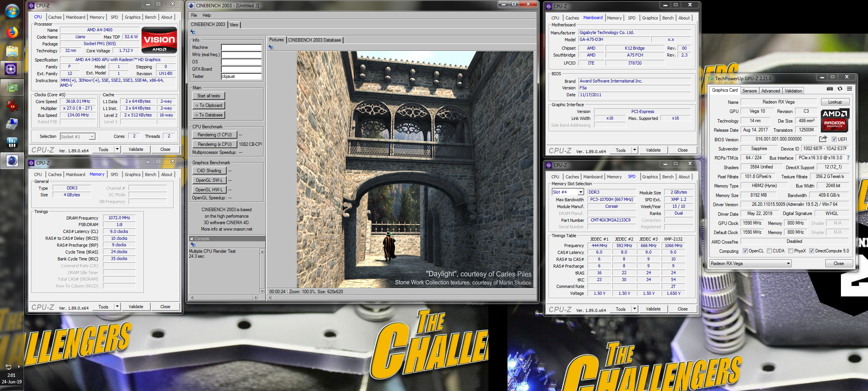Click Bus Interface question mark help icon
Viewport: 868px width, 391px height.
[x=848, y=158]
